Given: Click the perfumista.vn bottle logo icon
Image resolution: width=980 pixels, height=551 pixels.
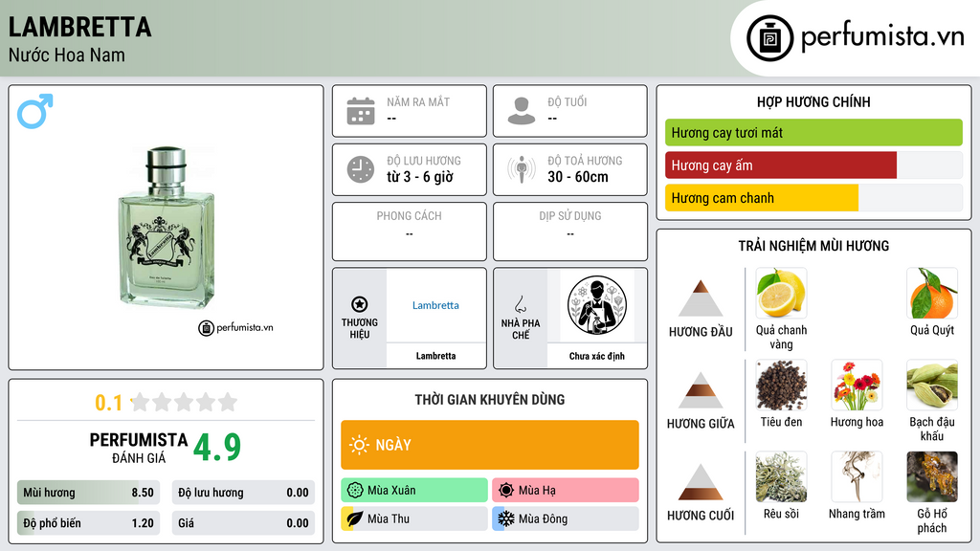Looking at the screenshot, I should click(769, 38).
